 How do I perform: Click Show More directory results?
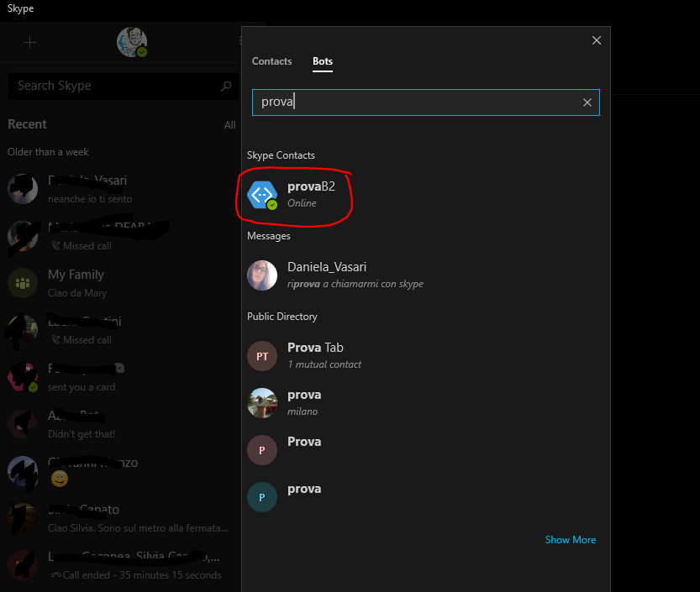[x=570, y=540]
